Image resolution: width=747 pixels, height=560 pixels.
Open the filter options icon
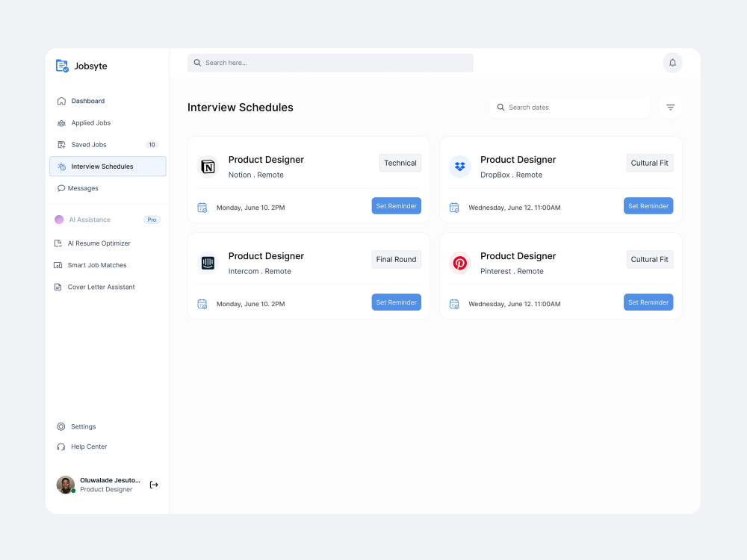click(x=670, y=107)
